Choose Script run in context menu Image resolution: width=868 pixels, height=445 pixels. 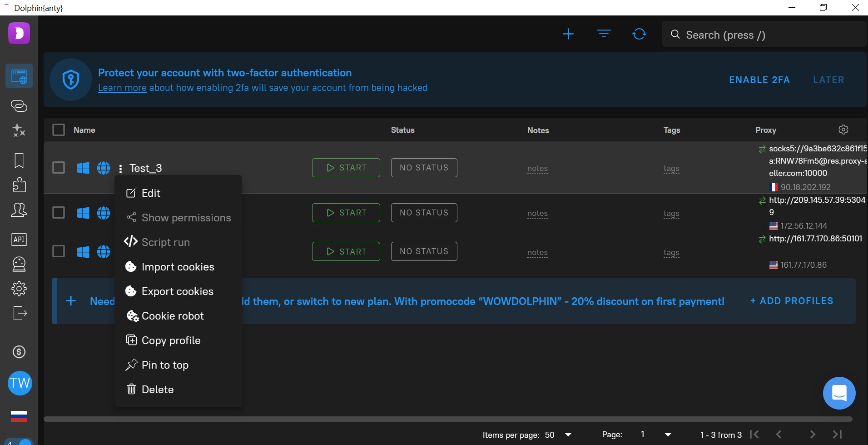[x=178, y=242]
